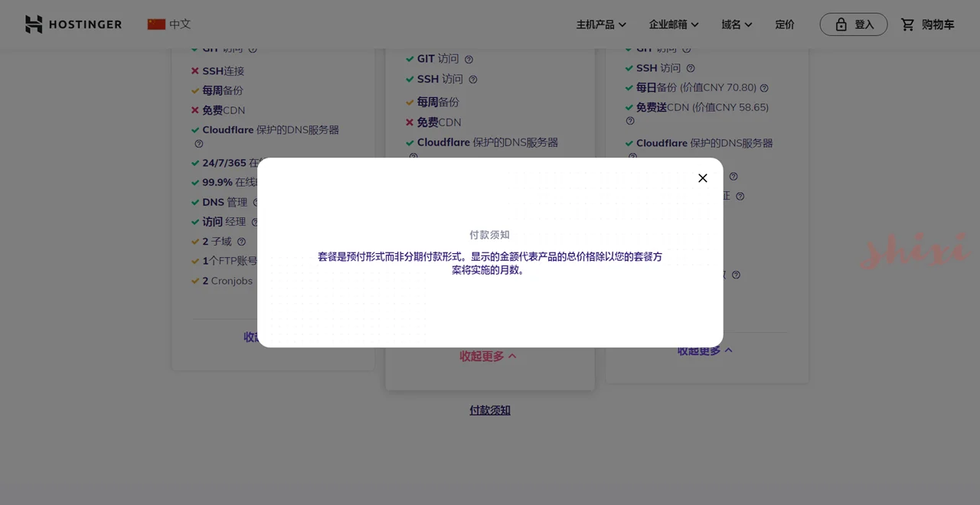Select the 访问 经理 feature text
The image size is (980, 505).
(x=224, y=222)
